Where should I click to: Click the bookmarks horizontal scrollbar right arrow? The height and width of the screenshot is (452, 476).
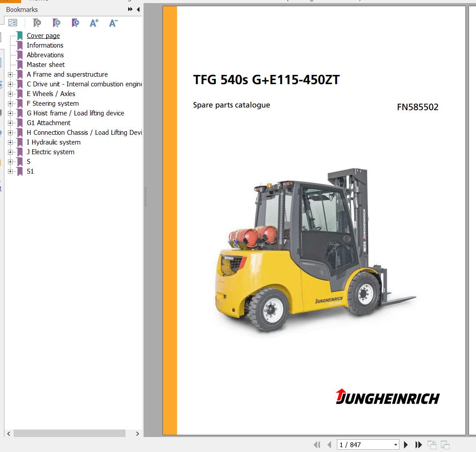click(x=137, y=433)
